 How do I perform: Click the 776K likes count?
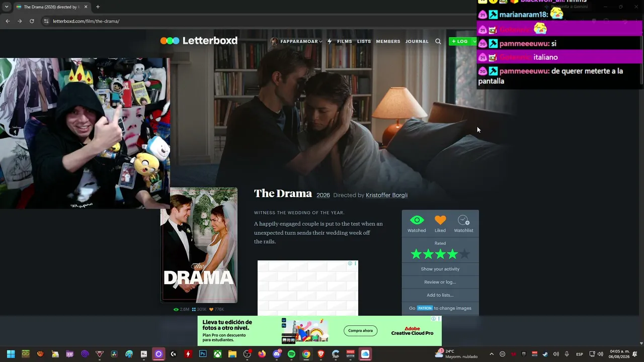pos(216,309)
